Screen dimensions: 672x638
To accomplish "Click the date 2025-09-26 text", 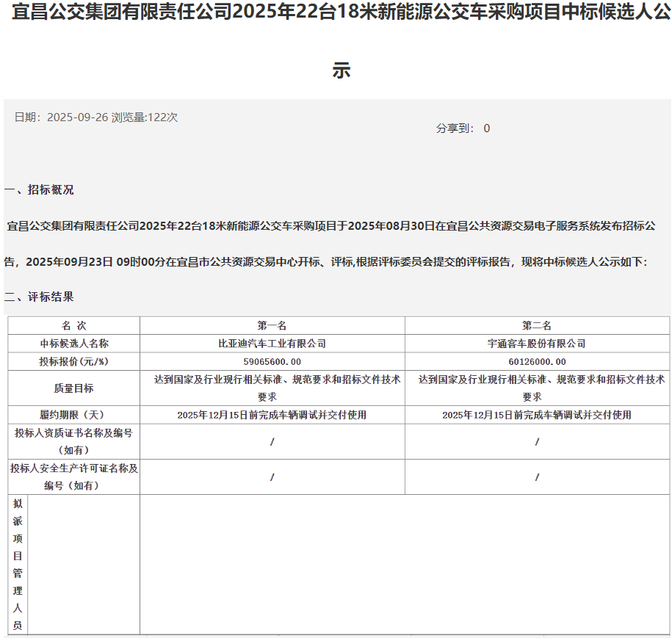I will click(77, 117).
